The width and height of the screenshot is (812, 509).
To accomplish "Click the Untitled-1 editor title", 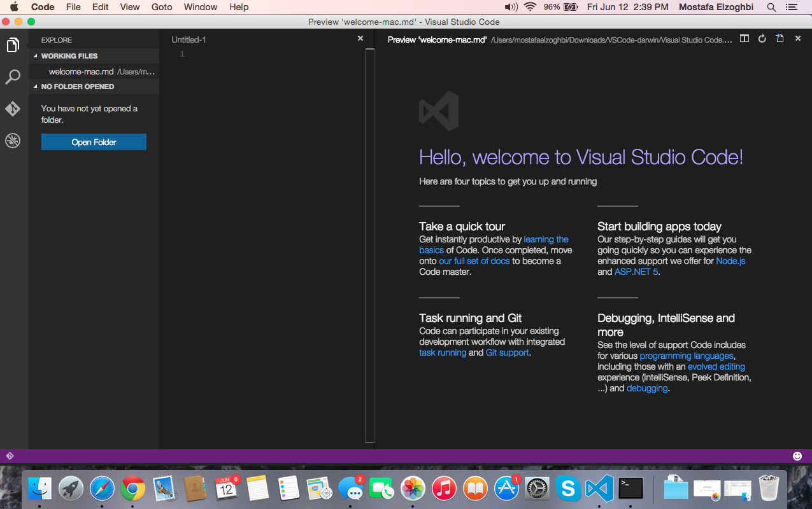I will 189,39.
